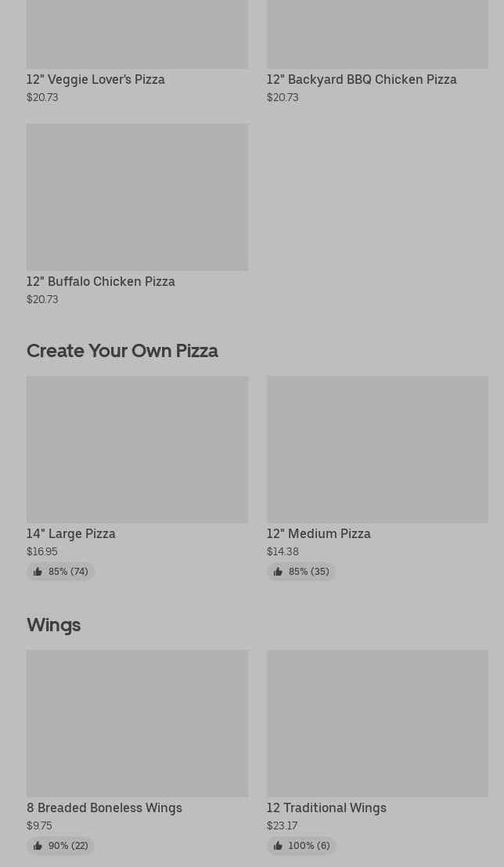Open the 12" Backyard BBQ Chicken Pizza item
Viewport: 504px width, 867px height.
tap(362, 80)
